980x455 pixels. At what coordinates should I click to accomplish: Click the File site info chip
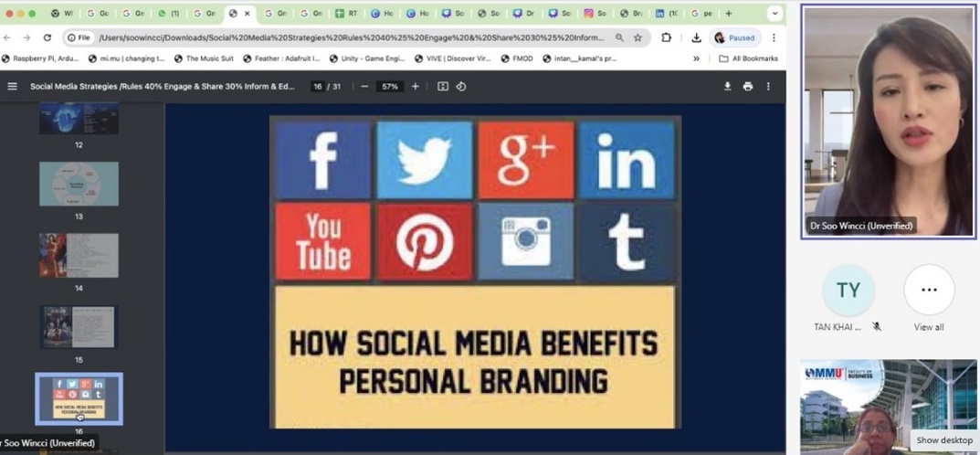click(79, 37)
